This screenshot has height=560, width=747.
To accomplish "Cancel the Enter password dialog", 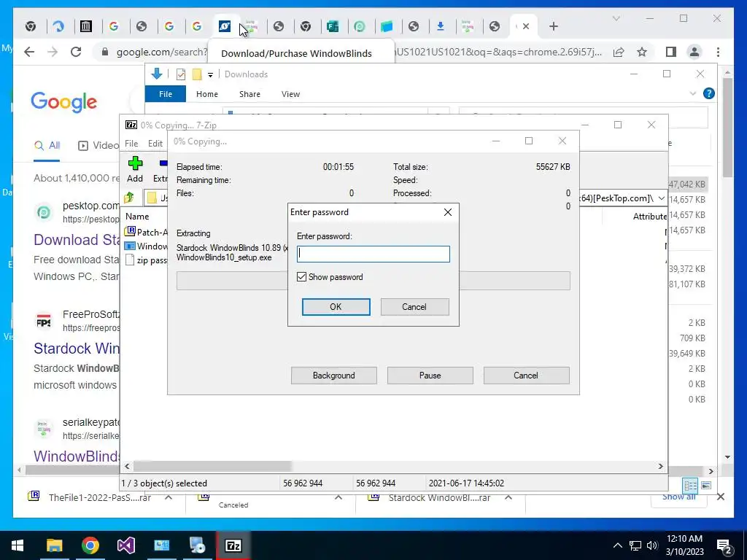I will pyautogui.click(x=414, y=307).
